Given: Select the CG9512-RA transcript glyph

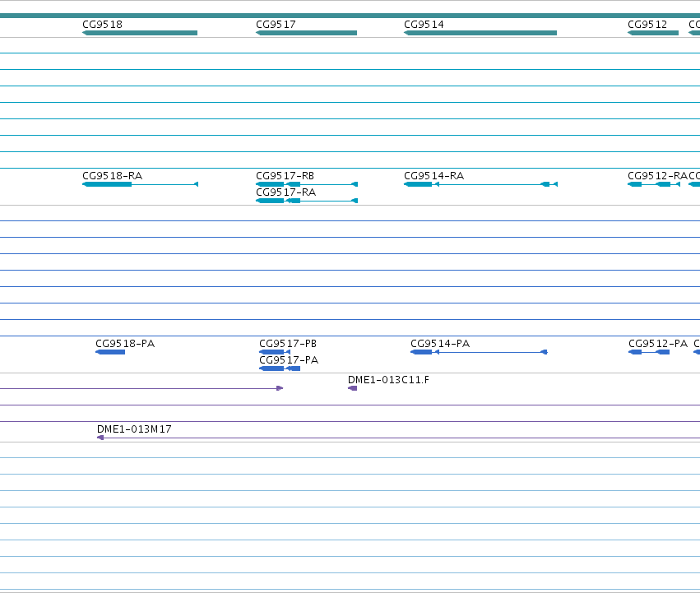Looking at the screenshot, I should 654,184.
